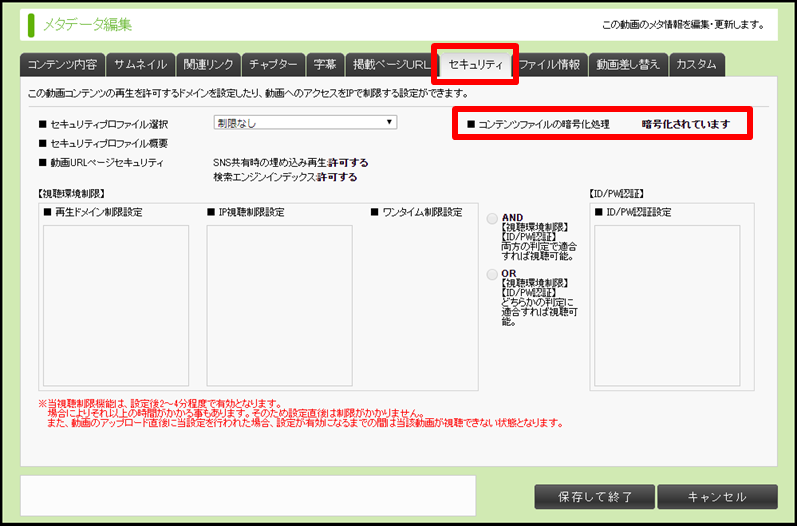Viewport: 797px width, 526px height.
Task: Select the カスタム tab
Action: point(696,64)
